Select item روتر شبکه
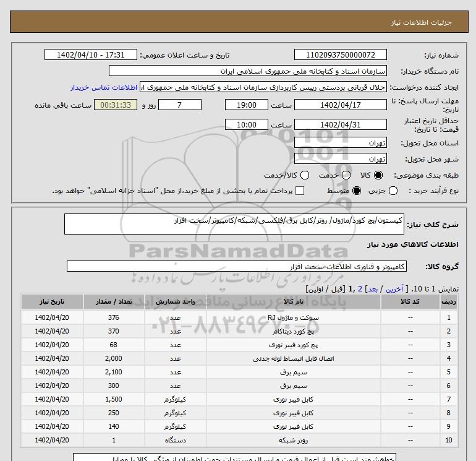This screenshot has width=476, height=461. (x=293, y=441)
